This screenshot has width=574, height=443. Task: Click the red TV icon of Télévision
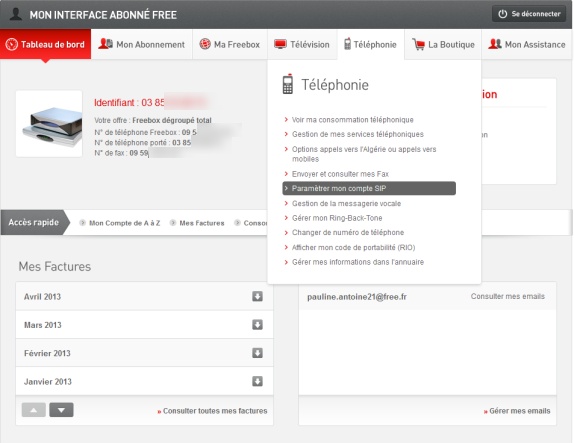280,44
